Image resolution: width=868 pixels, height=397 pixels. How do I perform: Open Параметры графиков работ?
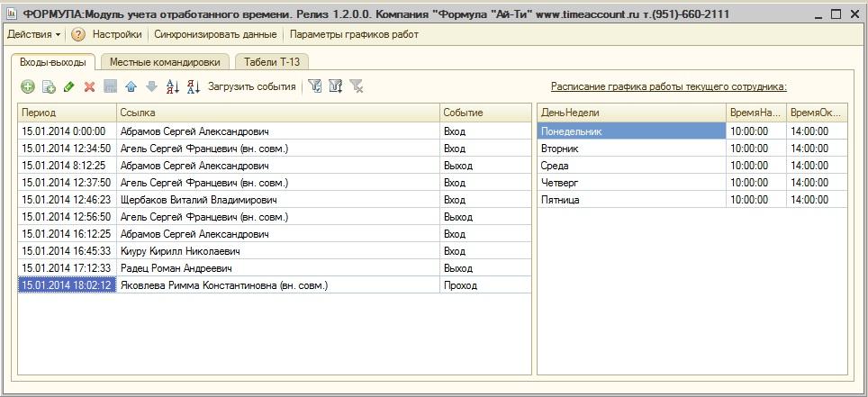[x=354, y=34]
